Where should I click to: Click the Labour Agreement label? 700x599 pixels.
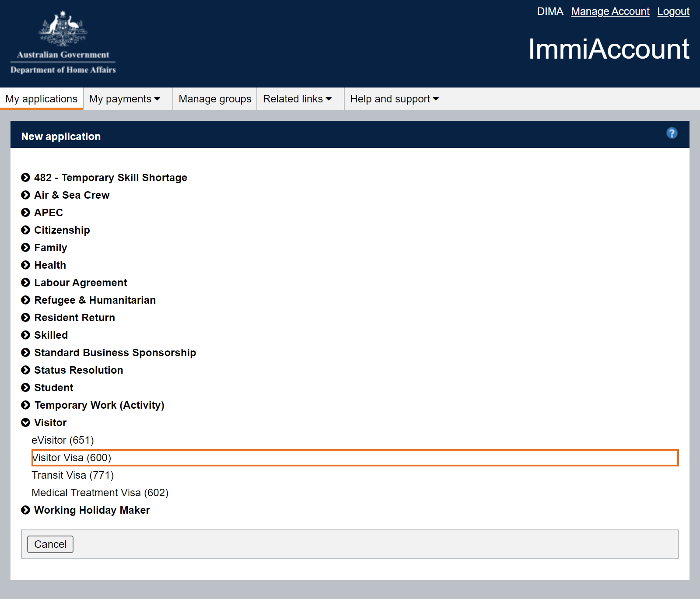click(81, 283)
